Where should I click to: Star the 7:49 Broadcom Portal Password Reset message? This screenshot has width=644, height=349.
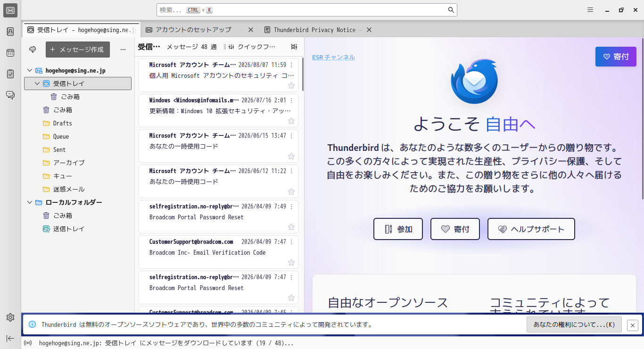coord(291,227)
